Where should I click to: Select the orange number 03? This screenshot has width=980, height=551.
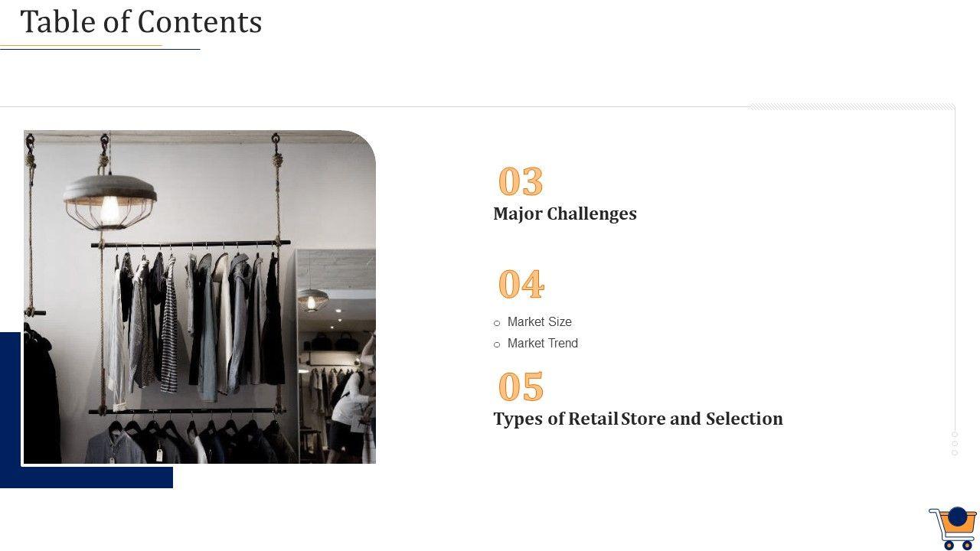pos(521,182)
